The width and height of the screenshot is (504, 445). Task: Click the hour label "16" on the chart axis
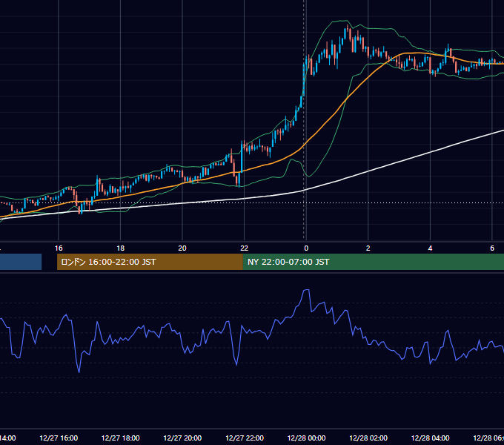point(59,248)
